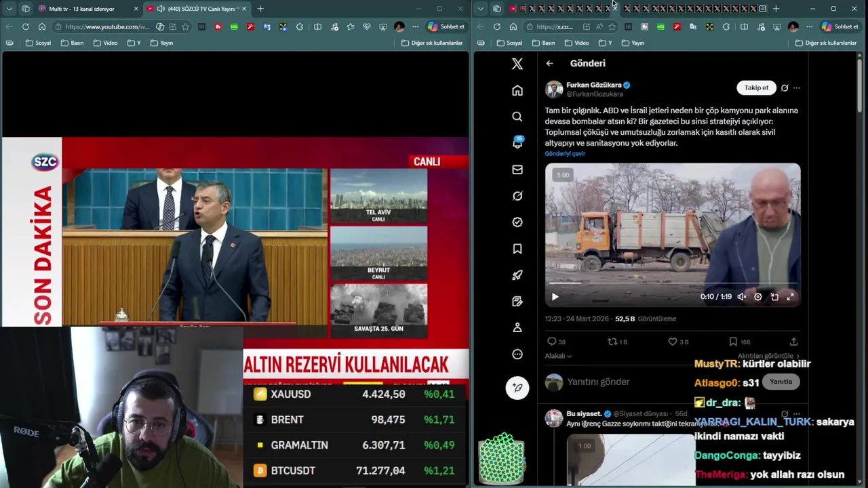Click the compose post round button

(517, 388)
